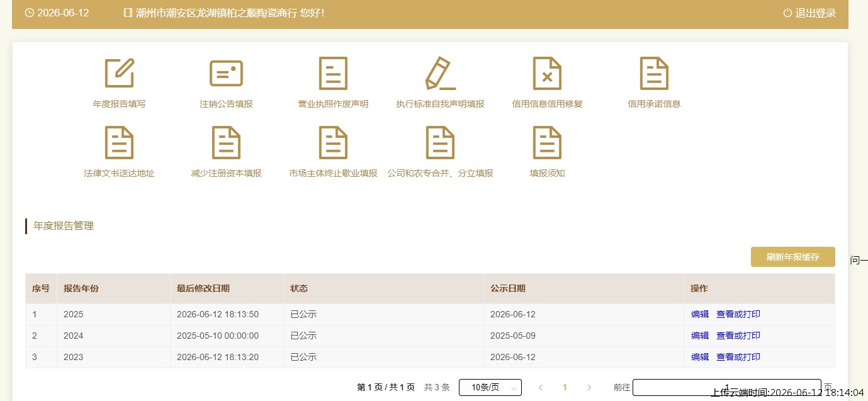Viewport: 868px width, 401px height.
Task: Open the 公司和农专合并、分立填报 icon
Action: [x=440, y=142]
